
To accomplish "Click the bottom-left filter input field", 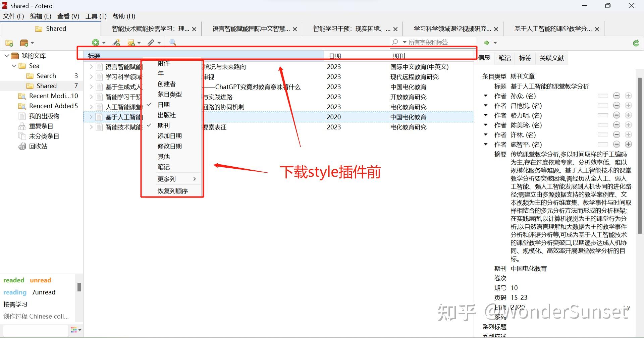I will tap(35, 330).
